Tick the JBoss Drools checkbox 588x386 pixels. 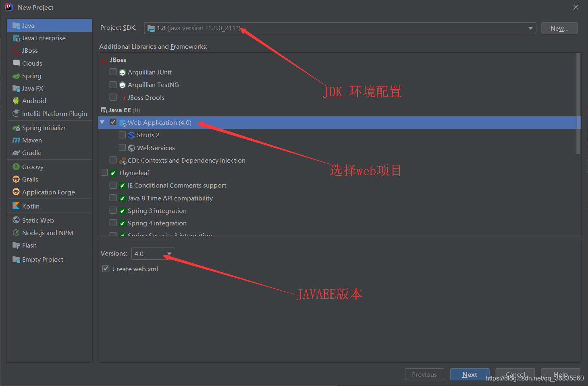tap(113, 97)
